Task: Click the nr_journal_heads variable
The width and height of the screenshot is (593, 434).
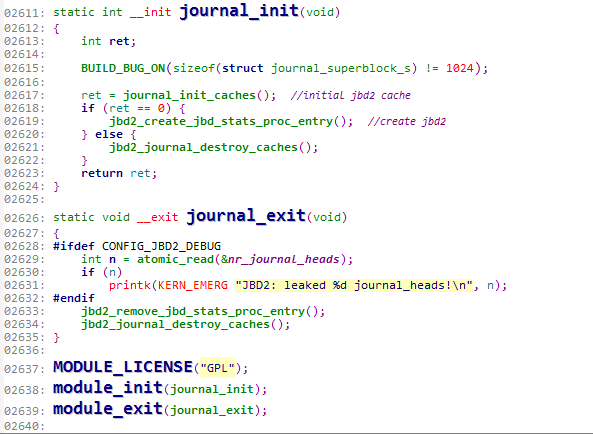Action: pos(283,259)
